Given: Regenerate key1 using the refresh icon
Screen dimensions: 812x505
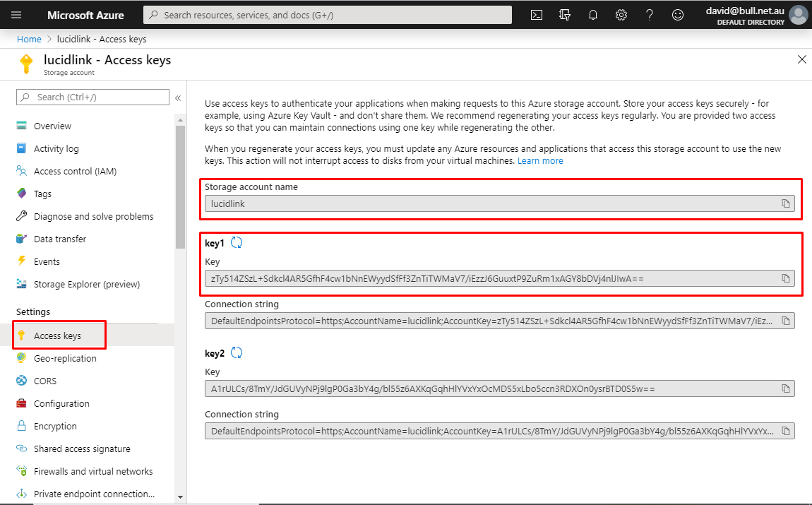Looking at the screenshot, I should coord(237,242).
